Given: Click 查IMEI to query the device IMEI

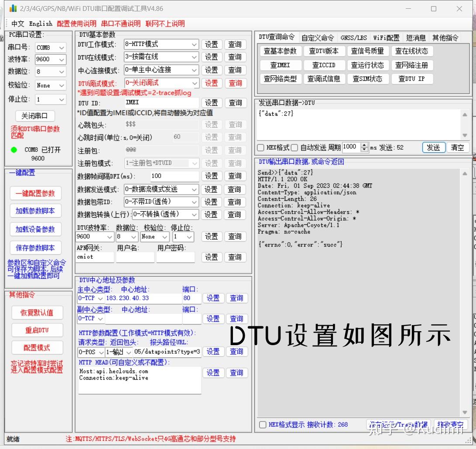Looking at the screenshot, I should coord(280,65).
